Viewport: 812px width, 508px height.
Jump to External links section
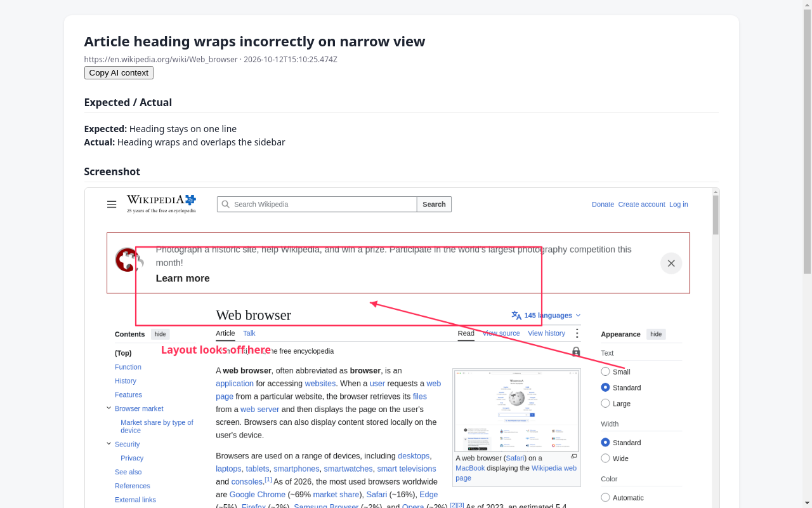point(135,500)
